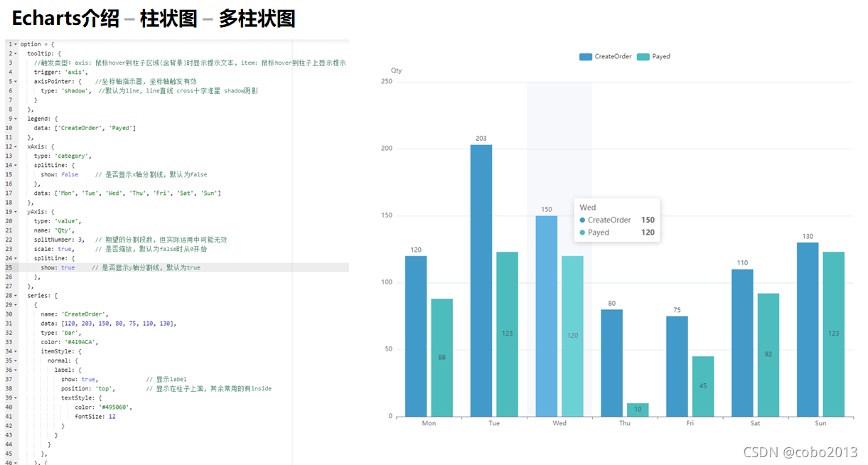Image resolution: width=868 pixels, height=465 pixels.
Task: Click the 'Mon' x-axis label
Action: coord(429,424)
